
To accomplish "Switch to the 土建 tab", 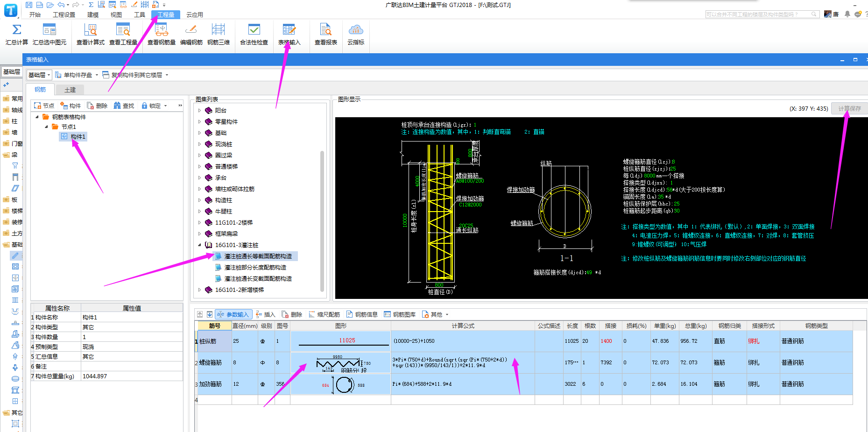I will [x=70, y=90].
